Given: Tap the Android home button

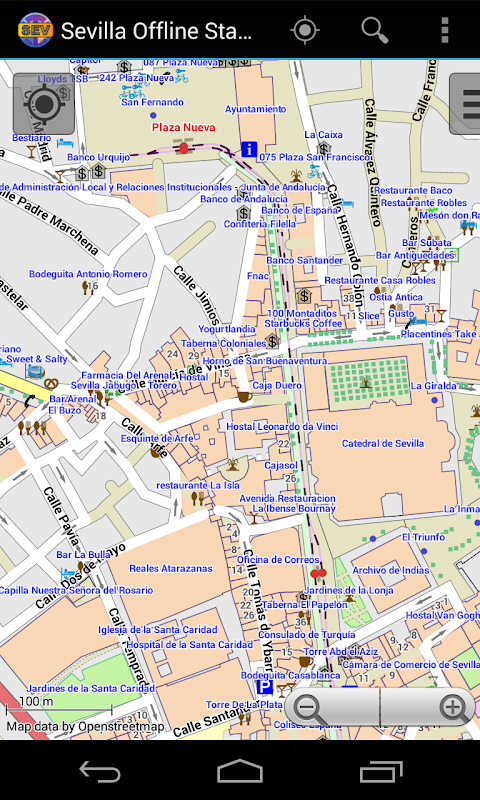Looking at the screenshot, I should tap(240, 771).
